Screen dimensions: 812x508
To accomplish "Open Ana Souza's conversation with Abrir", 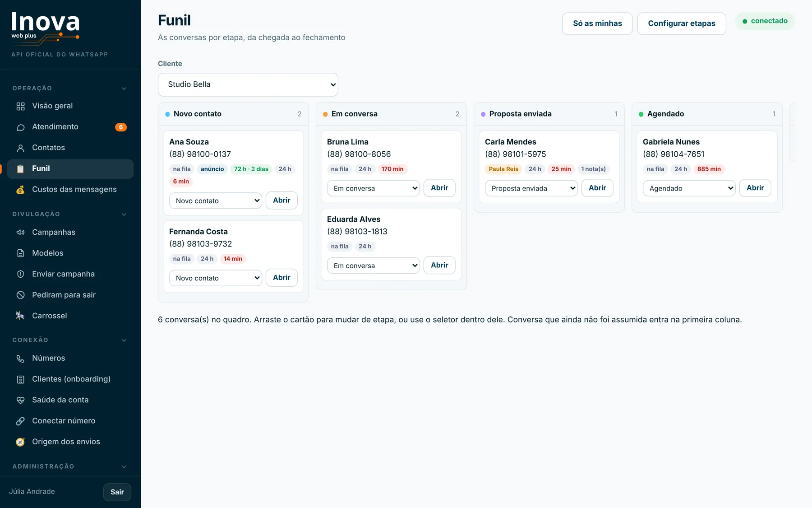I will coord(281,200).
